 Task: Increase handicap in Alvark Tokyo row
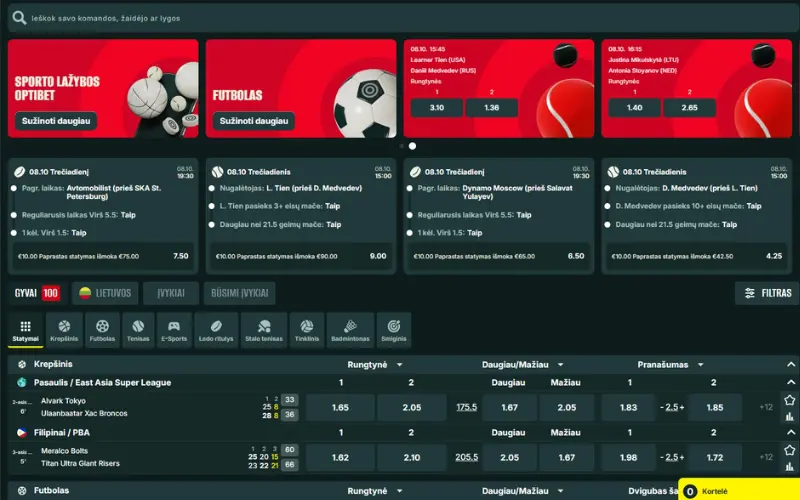[x=682, y=407]
